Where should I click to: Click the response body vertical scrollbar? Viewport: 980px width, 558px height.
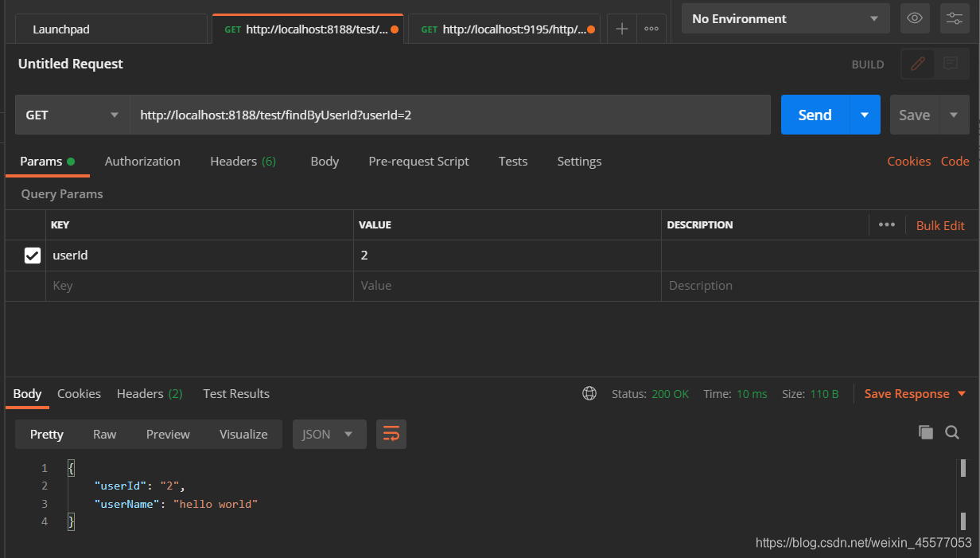963,494
